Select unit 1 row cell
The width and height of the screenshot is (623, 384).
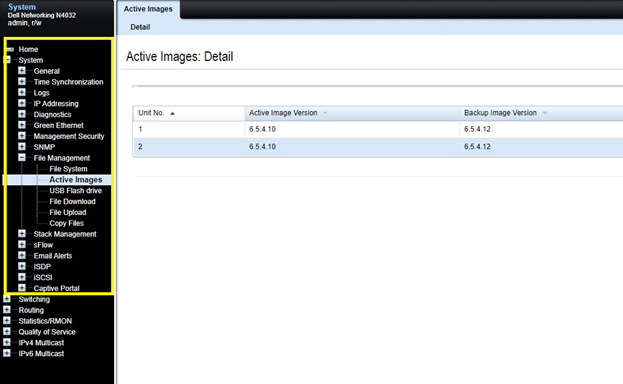click(189, 129)
